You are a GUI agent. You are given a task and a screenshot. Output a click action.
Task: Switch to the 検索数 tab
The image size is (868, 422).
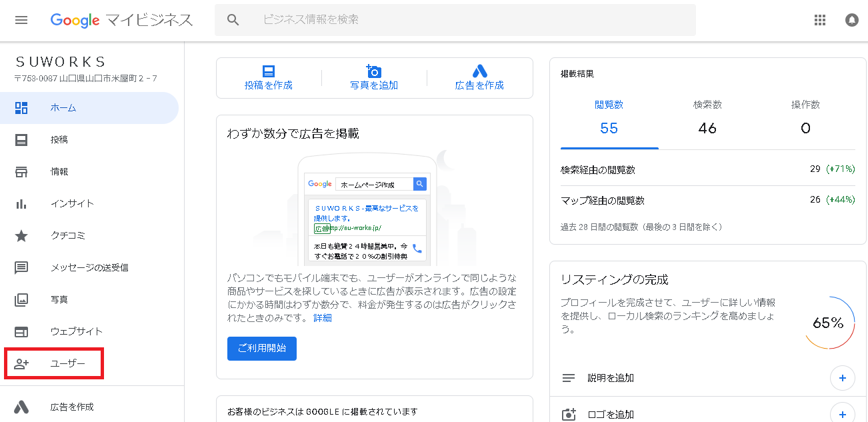pos(707,117)
